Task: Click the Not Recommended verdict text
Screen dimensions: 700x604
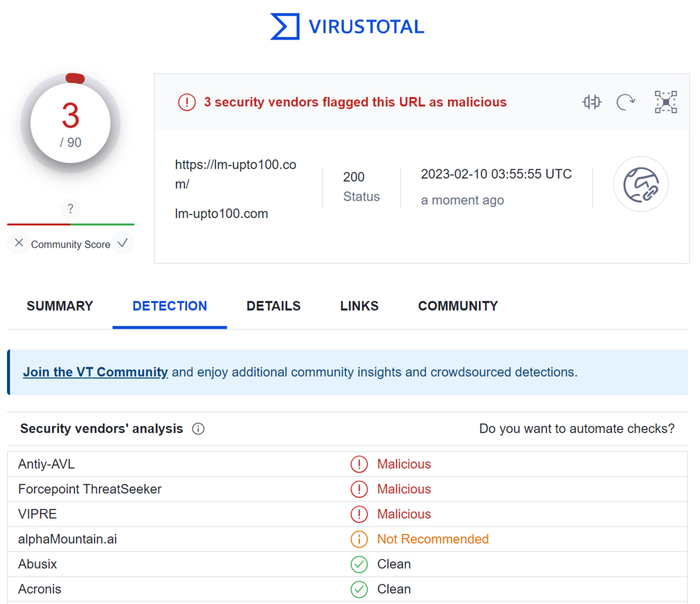Action: pyautogui.click(x=433, y=539)
